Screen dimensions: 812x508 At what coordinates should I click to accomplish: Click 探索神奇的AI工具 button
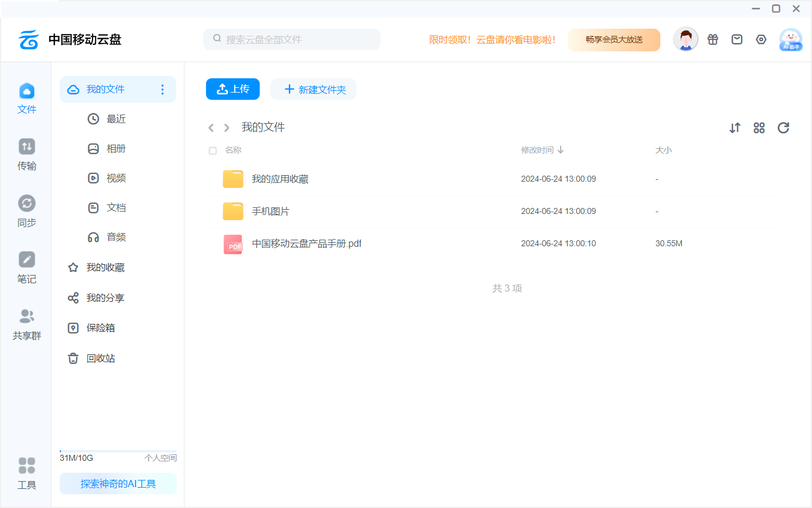[118, 483]
